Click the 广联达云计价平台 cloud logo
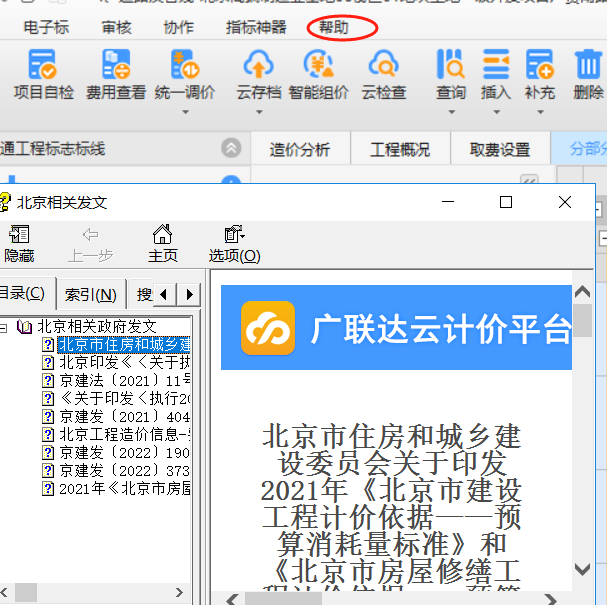607x605 pixels. [x=268, y=328]
